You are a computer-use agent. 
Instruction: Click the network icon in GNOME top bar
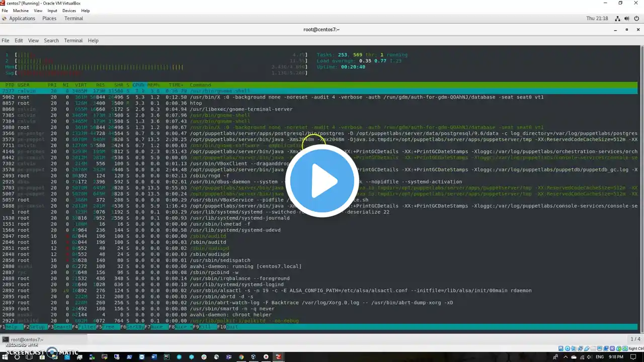(x=618, y=19)
